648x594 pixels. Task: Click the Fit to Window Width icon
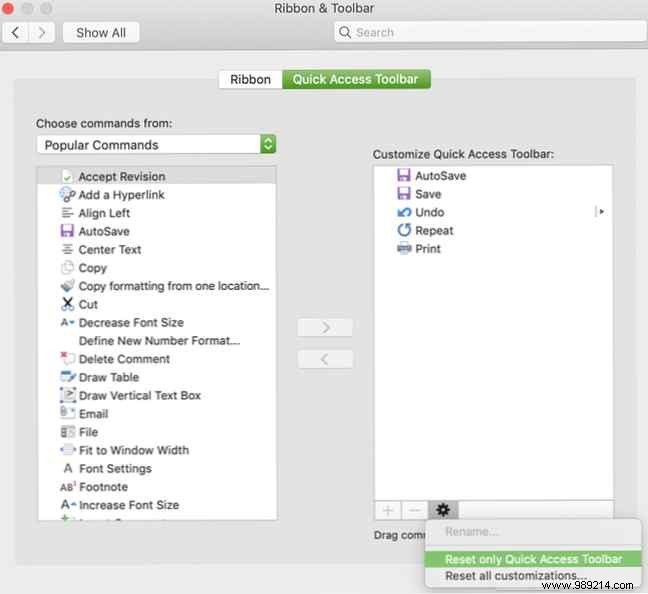[x=68, y=449]
